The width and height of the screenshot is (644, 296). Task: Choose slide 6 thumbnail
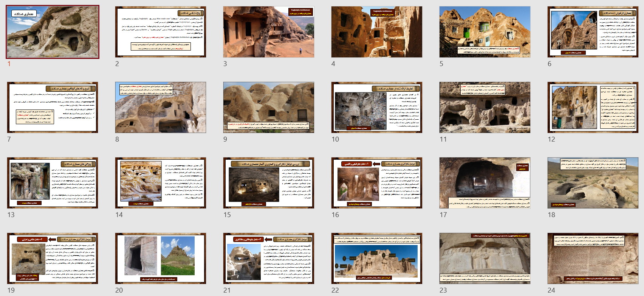click(x=593, y=32)
